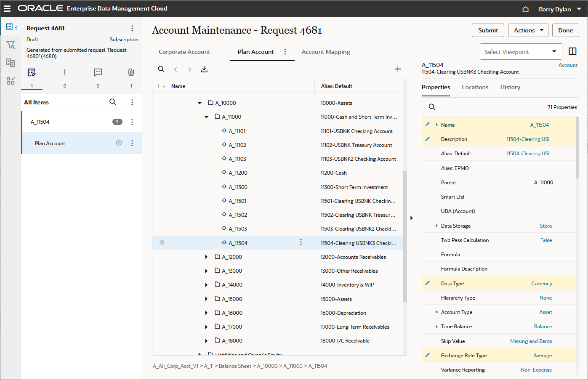Go to Home via house icon
Viewport: 588px width, 380px height.
click(525, 9)
